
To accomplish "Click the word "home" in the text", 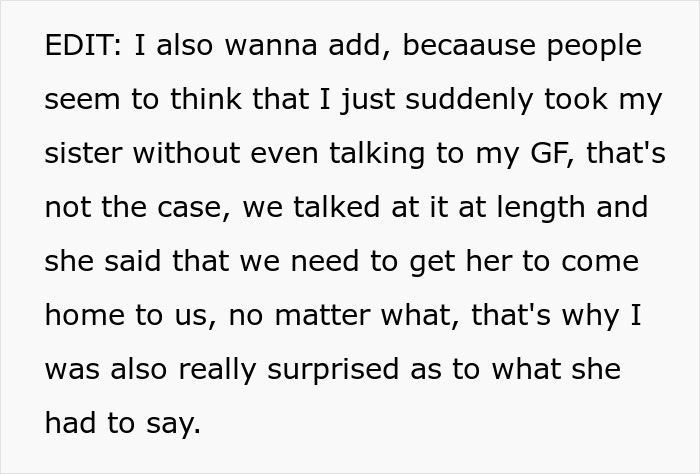I will [84, 315].
